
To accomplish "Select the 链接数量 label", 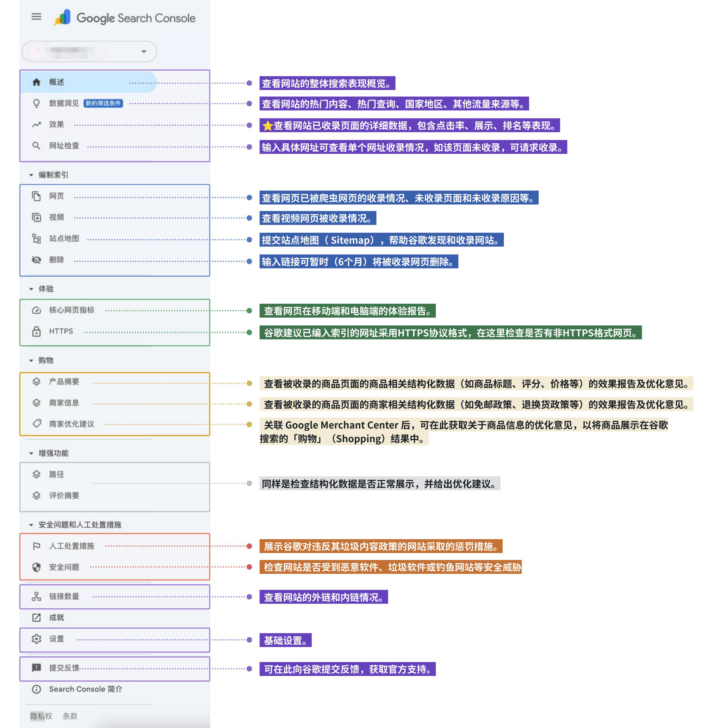I will [x=64, y=597].
